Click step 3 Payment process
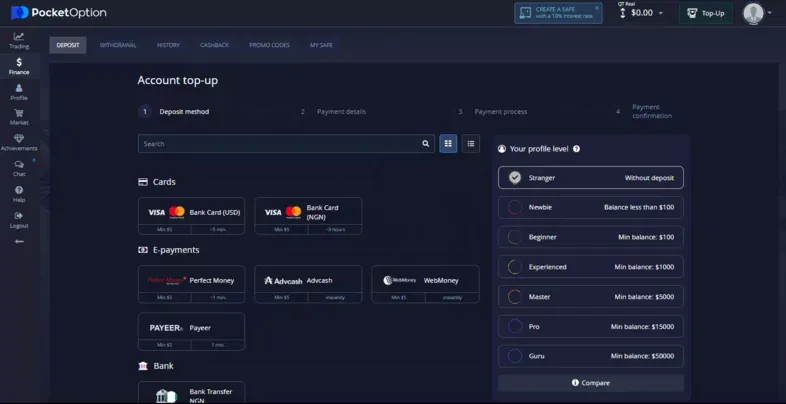Image resolution: width=786 pixels, height=404 pixels. (x=492, y=112)
